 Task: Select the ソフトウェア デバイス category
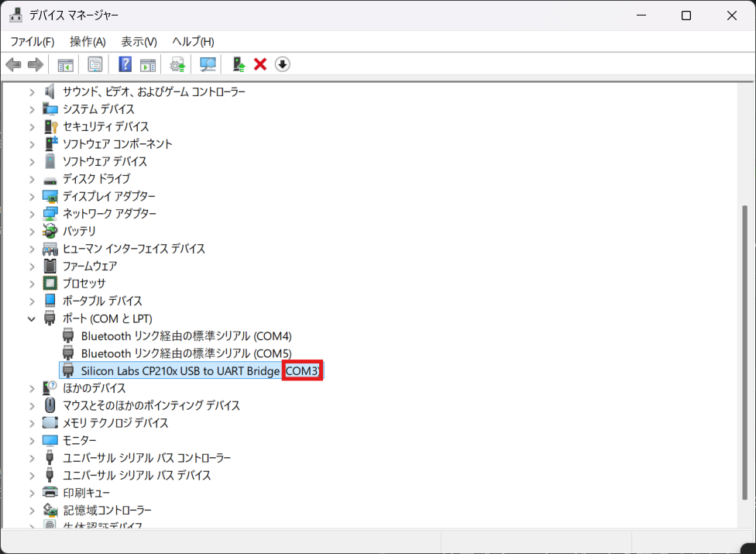point(105,161)
